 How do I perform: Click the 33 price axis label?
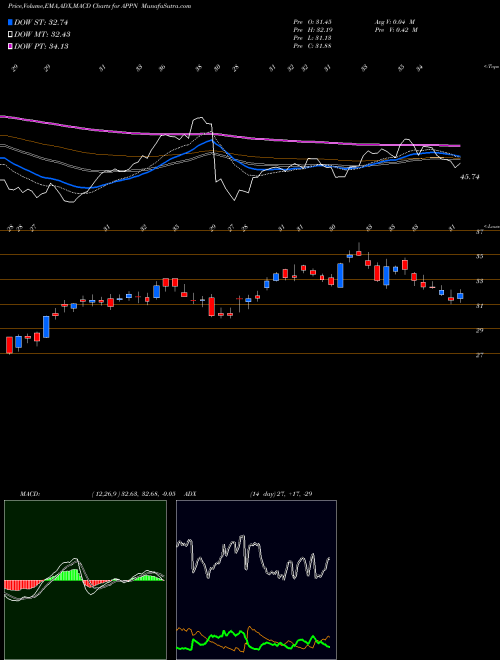click(x=479, y=281)
